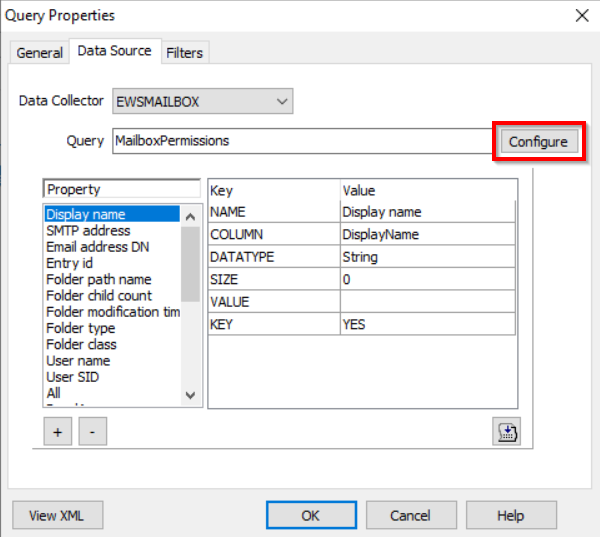The width and height of the screenshot is (600, 537).
Task: Select 'User name' property
Action: pos(112,361)
